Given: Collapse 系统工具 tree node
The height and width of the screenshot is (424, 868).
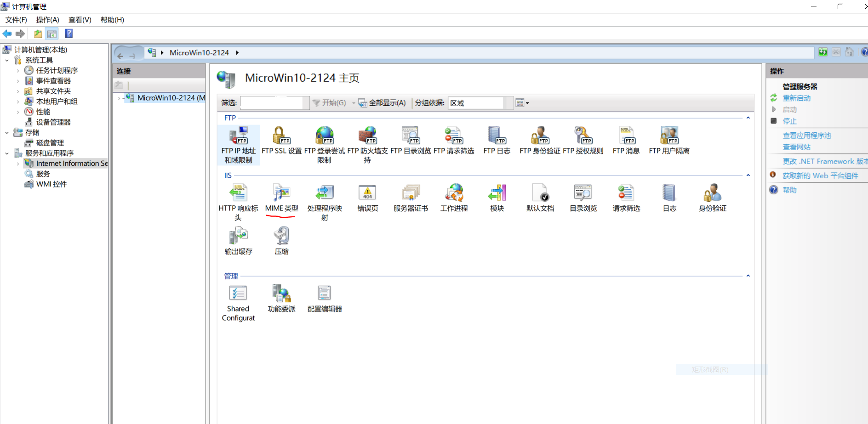Looking at the screenshot, I should point(7,60).
